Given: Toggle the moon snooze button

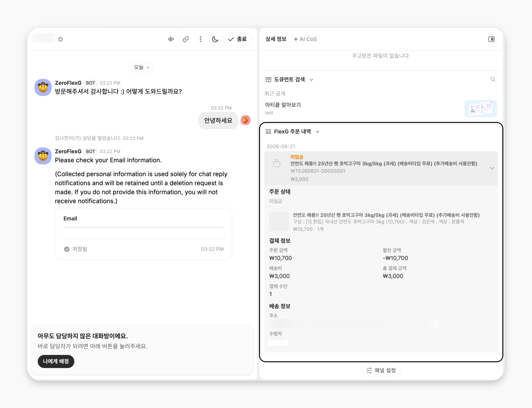Looking at the screenshot, I should point(215,39).
